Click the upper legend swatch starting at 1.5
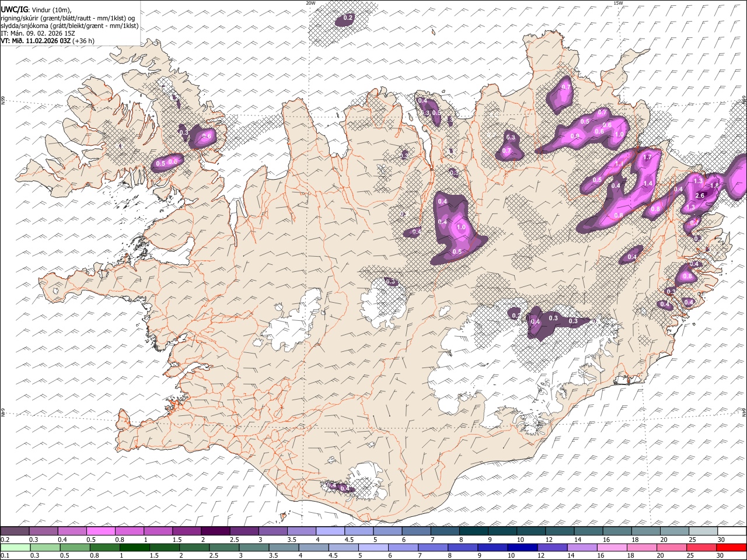The height and width of the screenshot is (560, 747). (x=187, y=531)
